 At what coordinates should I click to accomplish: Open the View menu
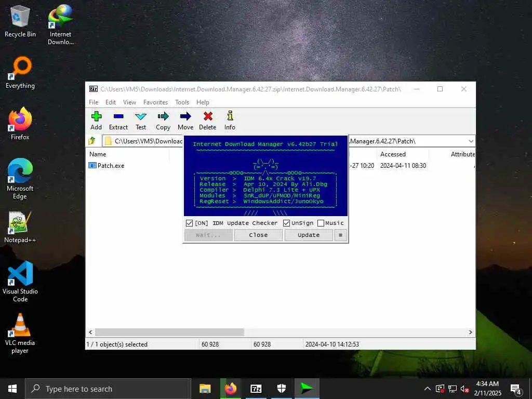tap(129, 102)
